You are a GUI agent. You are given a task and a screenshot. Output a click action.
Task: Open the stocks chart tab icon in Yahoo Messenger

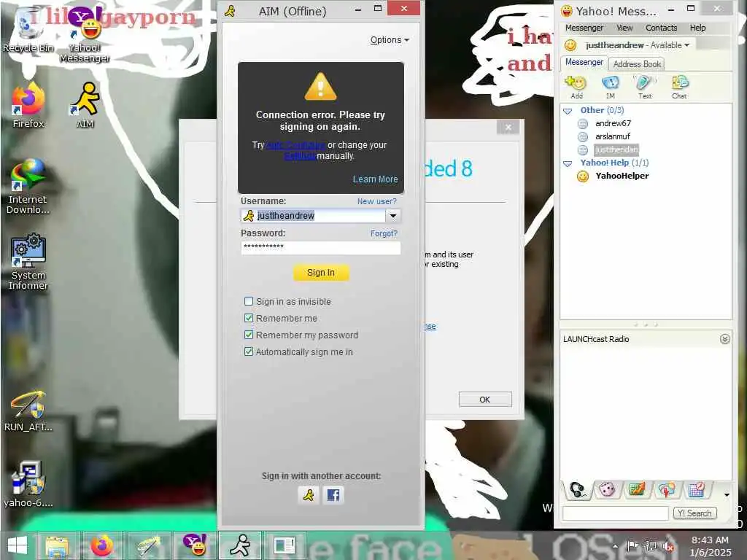636,489
